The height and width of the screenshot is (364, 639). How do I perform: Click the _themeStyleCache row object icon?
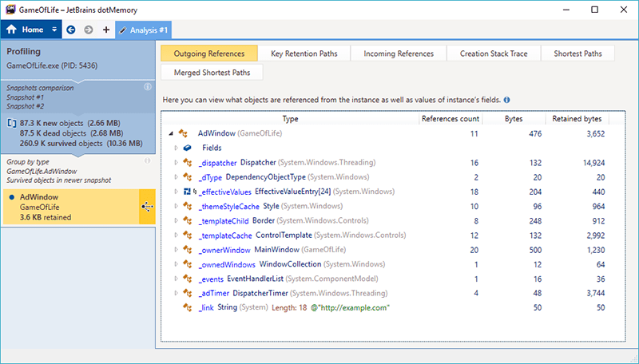(188, 206)
